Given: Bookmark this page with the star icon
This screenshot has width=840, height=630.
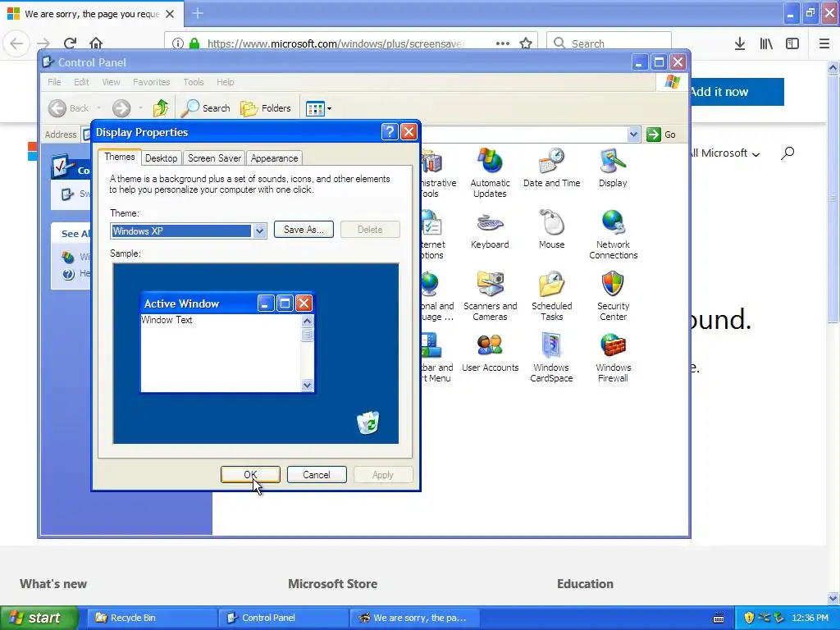Looking at the screenshot, I should (x=526, y=43).
